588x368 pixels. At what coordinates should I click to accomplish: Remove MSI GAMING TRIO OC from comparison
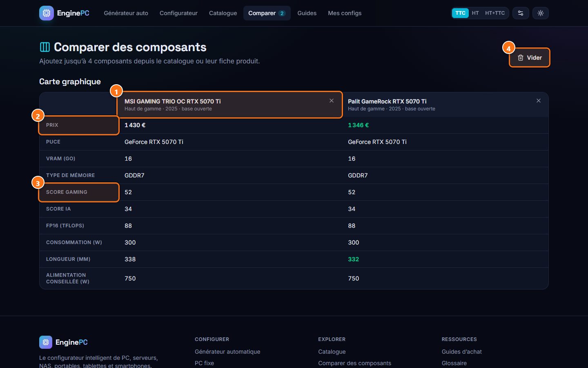coord(332,101)
